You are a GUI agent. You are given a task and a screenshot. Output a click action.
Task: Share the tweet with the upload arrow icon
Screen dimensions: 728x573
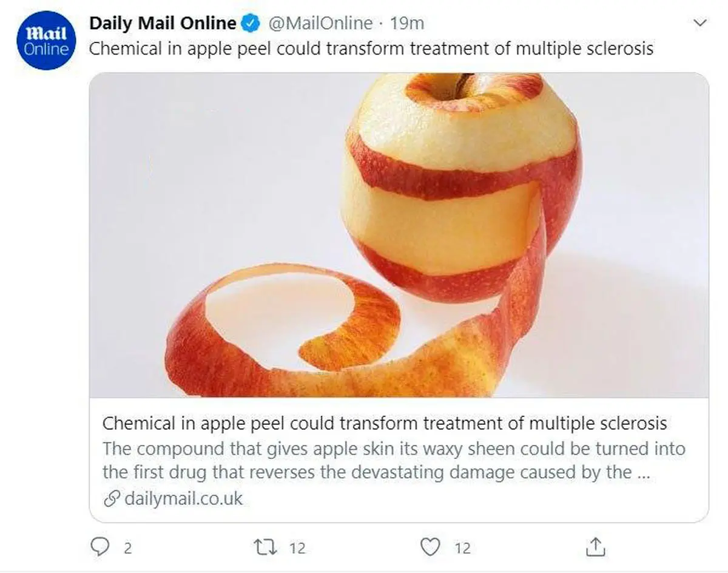[595, 548]
